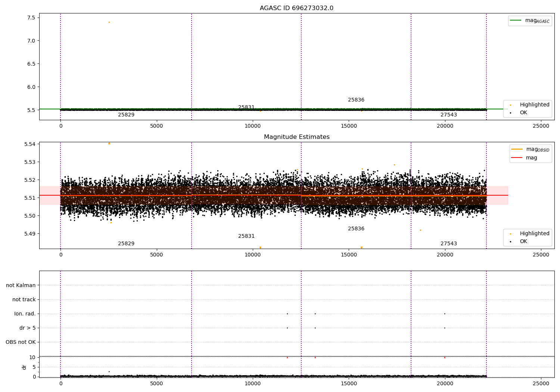Click the 5.5 y-axis tick label
560x392 pixels.
click(x=31, y=110)
